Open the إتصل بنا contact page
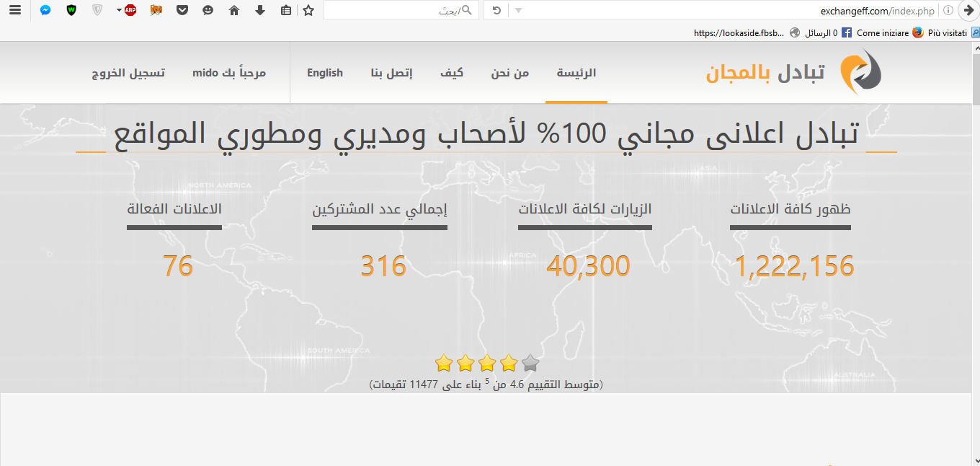 (391, 73)
